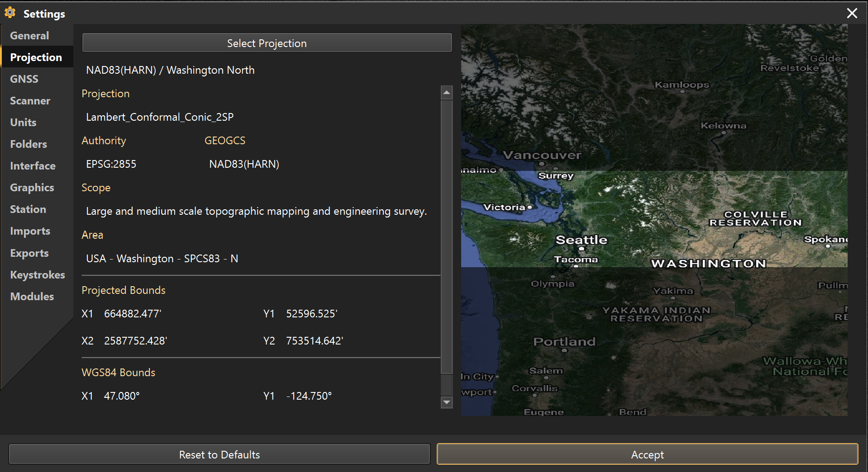Open the Scanner settings tab
The width and height of the screenshot is (868, 472).
click(x=30, y=101)
